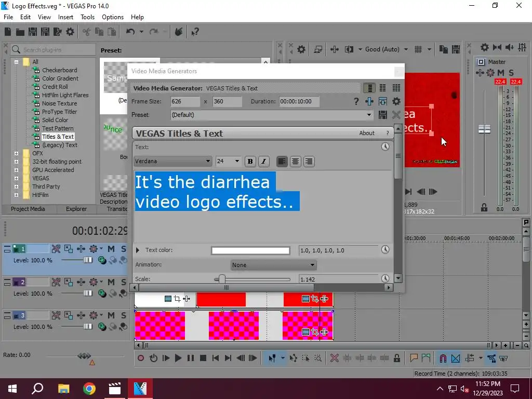Open the Tools menu
The width and height of the screenshot is (532, 399).
click(x=87, y=17)
